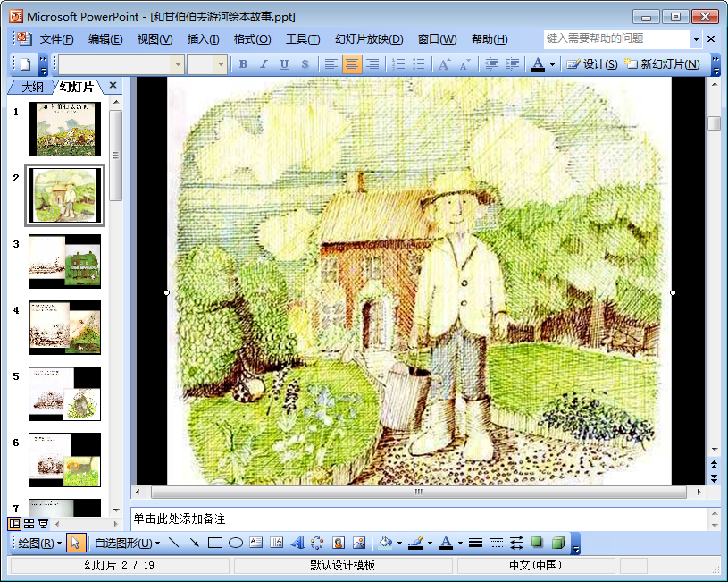728x582 pixels.
Task: Increase indent level icon
Action: coord(512,64)
